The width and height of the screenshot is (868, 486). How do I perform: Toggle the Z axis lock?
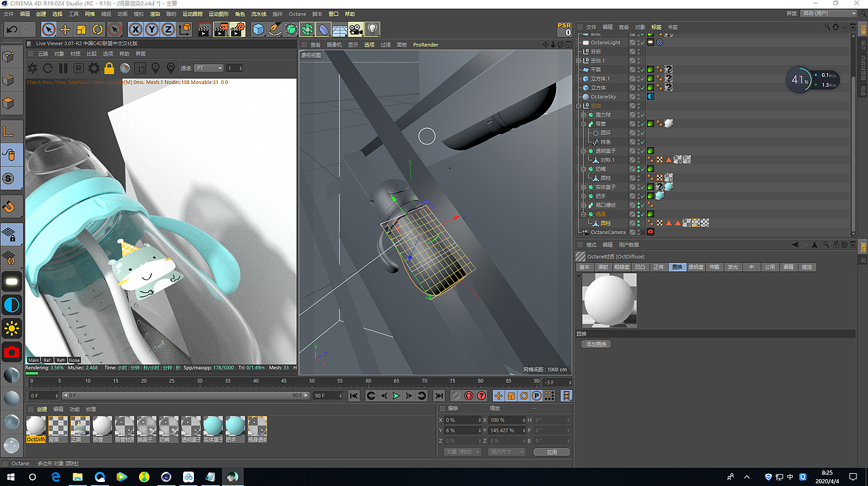pos(167,29)
